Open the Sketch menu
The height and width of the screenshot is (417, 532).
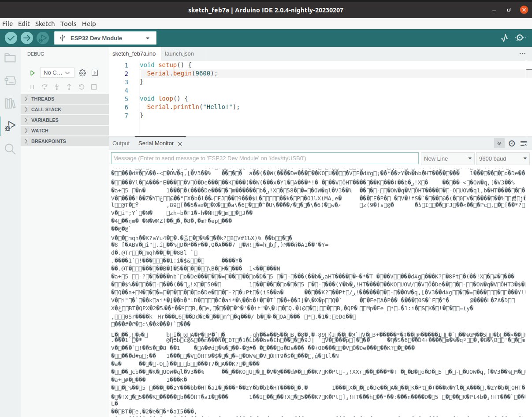tap(45, 24)
